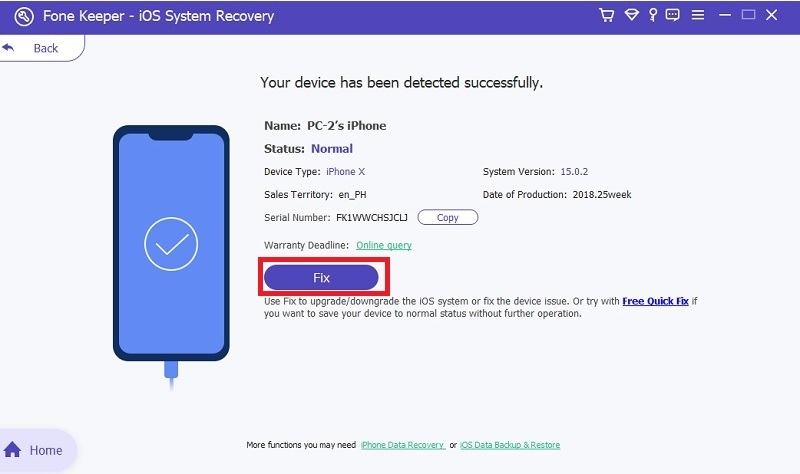Open the hamburger menu icon
This screenshot has width=800, height=474.
(697, 15)
